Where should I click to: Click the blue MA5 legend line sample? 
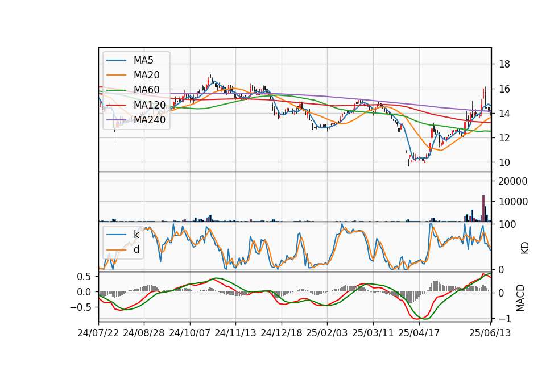click(116, 61)
